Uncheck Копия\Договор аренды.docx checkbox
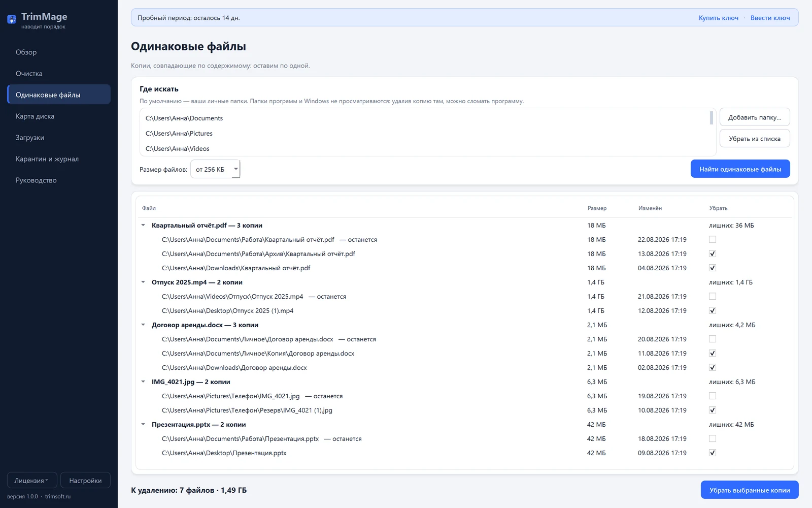Screen dimensions: 812x508 click(x=713, y=353)
